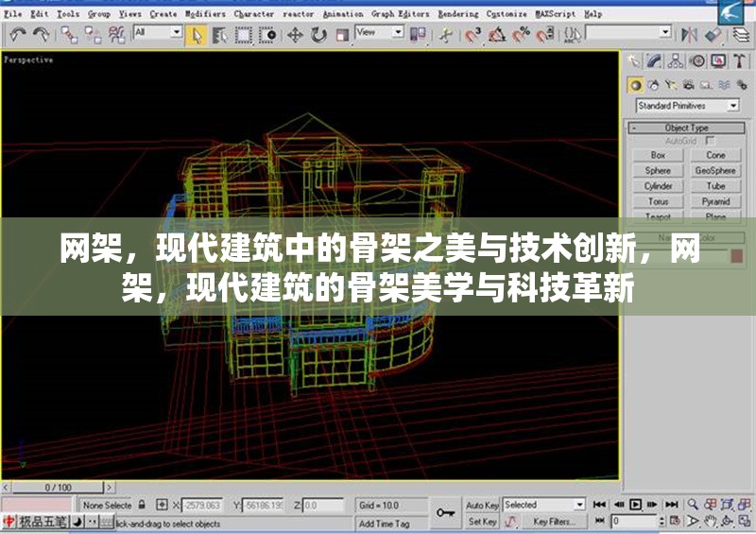Collapse the Object Type rollout
The height and width of the screenshot is (534, 756).
686,128
